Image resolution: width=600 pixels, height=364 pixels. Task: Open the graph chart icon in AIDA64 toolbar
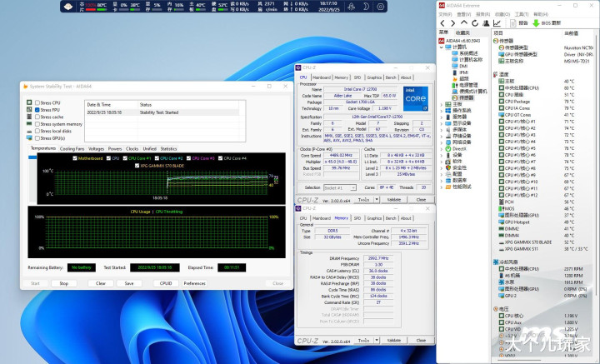pos(497,23)
